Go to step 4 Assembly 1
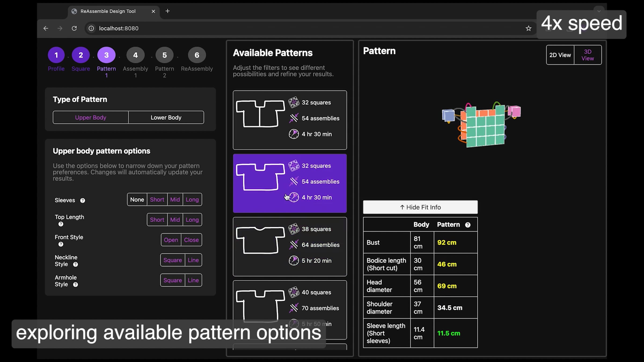 (x=136, y=55)
